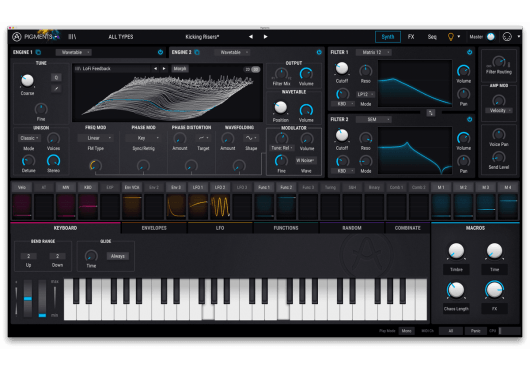Select next wavetable in LoFi Feedback bar

[x=164, y=69]
